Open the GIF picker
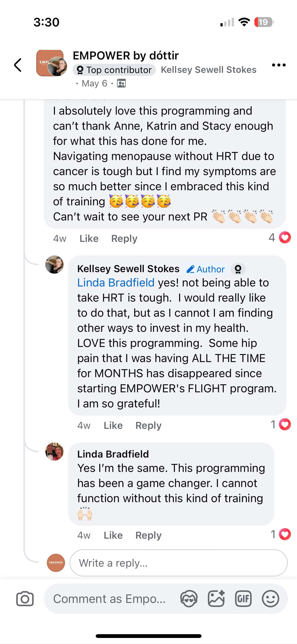 tap(243, 599)
